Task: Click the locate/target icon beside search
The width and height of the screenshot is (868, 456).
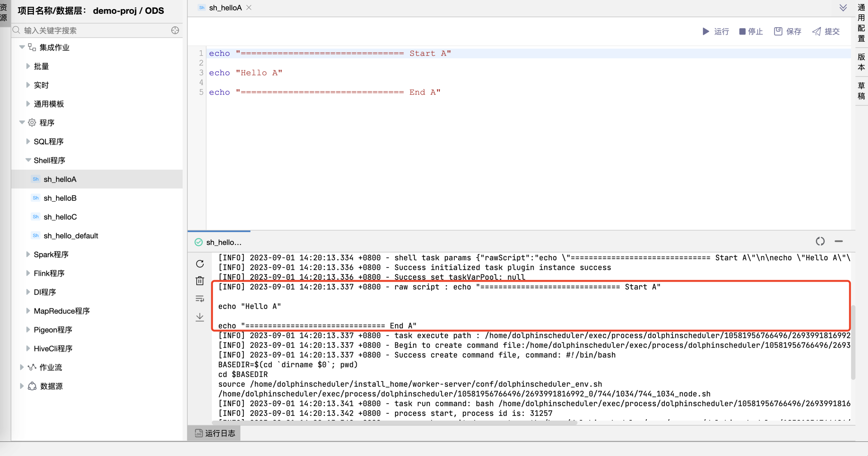Action: (x=175, y=30)
